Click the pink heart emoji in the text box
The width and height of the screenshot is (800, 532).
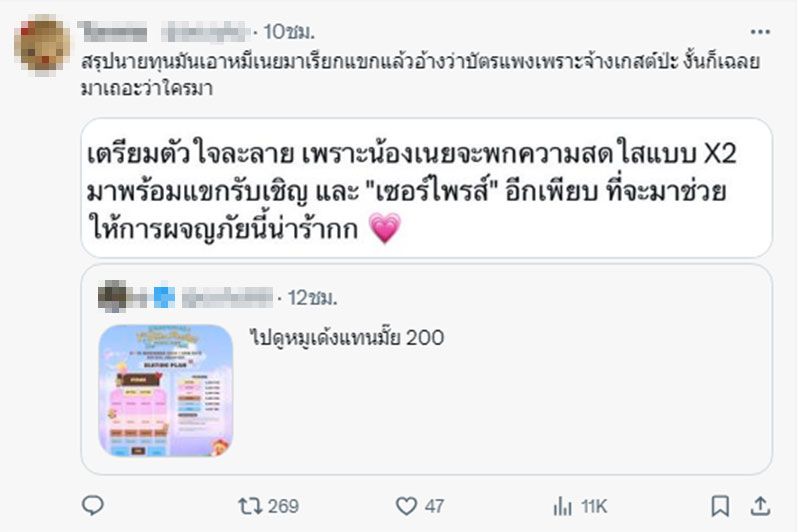pos(385,229)
